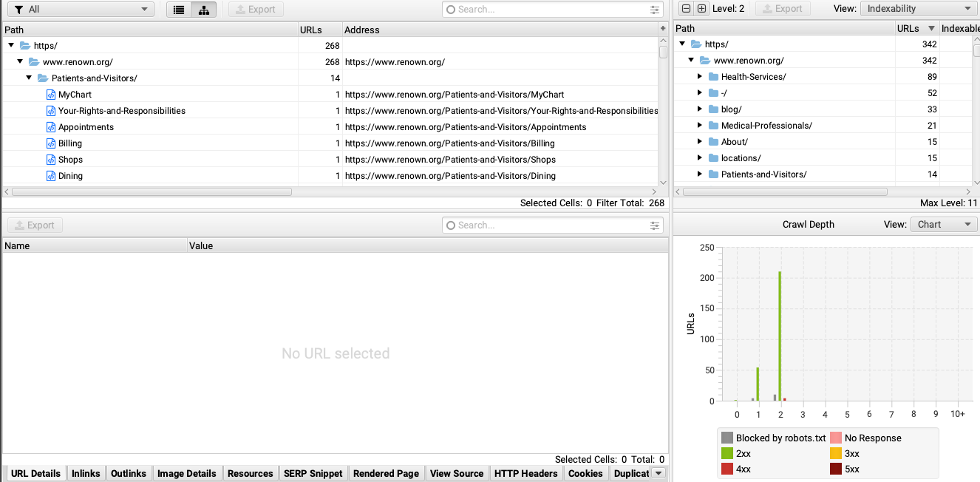Switch to tree view mode
Image resolution: width=980 pixels, height=482 pixels.
tap(203, 10)
